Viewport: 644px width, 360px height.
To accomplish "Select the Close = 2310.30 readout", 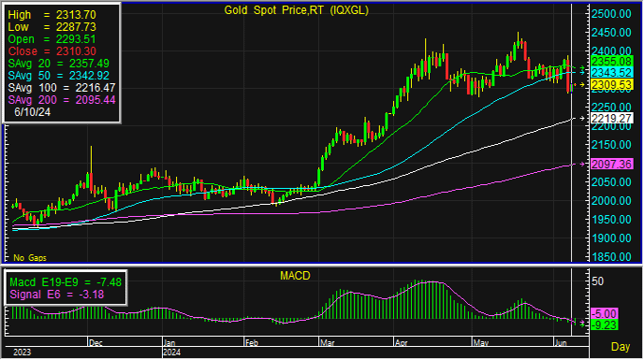I will point(51,51).
